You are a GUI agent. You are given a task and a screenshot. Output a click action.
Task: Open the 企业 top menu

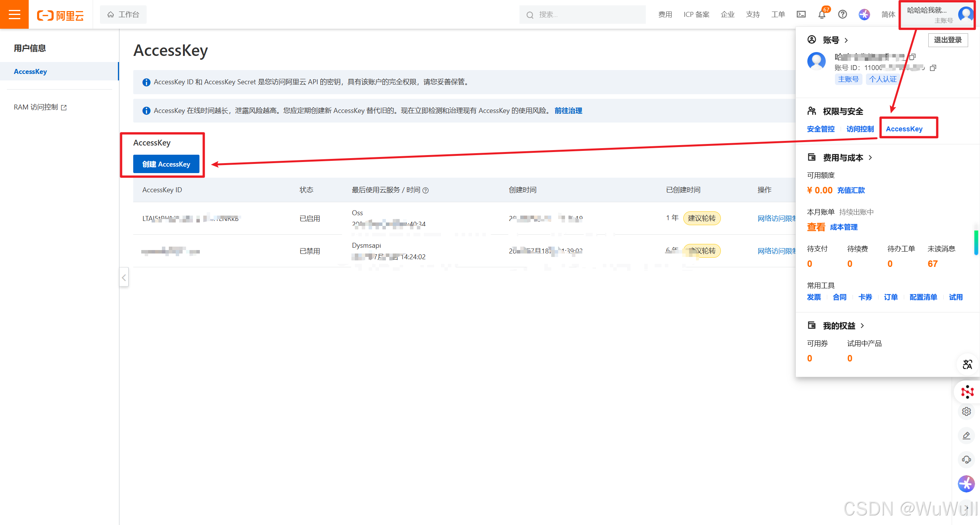click(x=727, y=15)
